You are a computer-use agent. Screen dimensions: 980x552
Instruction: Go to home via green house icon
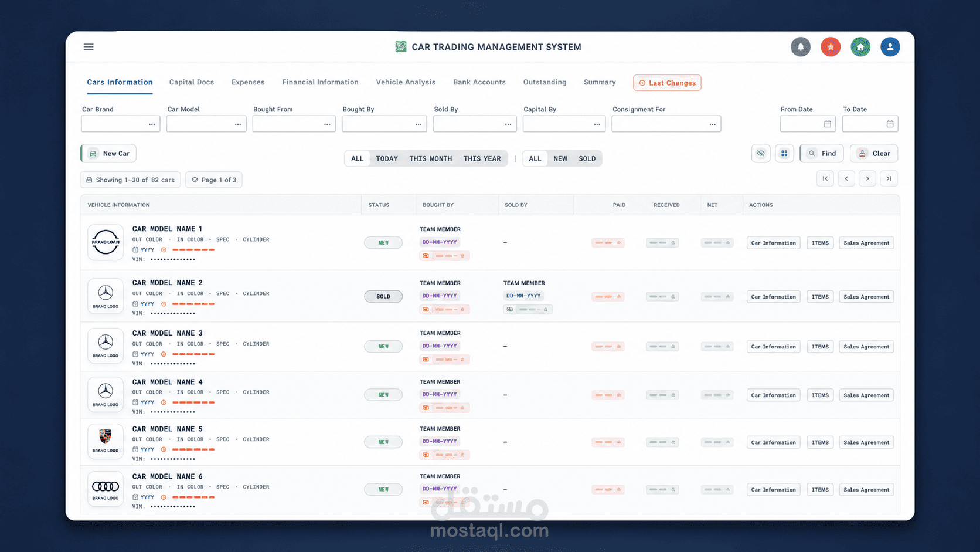860,47
